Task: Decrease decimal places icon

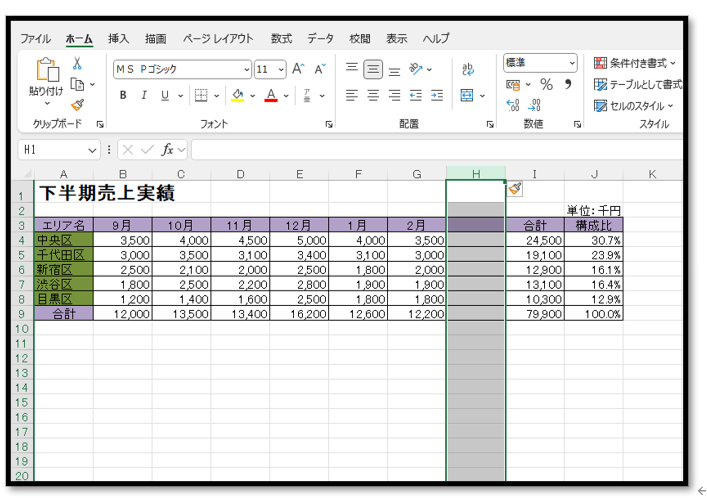Action: [x=534, y=105]
